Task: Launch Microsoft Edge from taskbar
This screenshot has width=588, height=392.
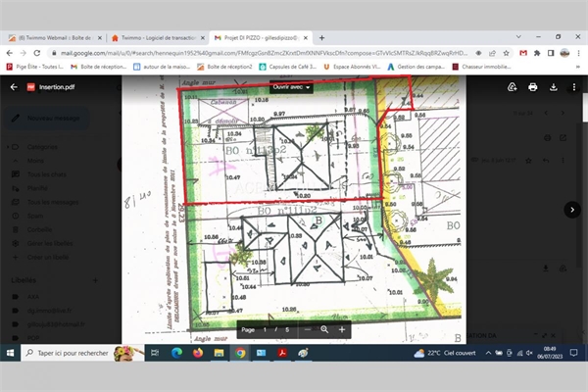Action: pos(176,353)
